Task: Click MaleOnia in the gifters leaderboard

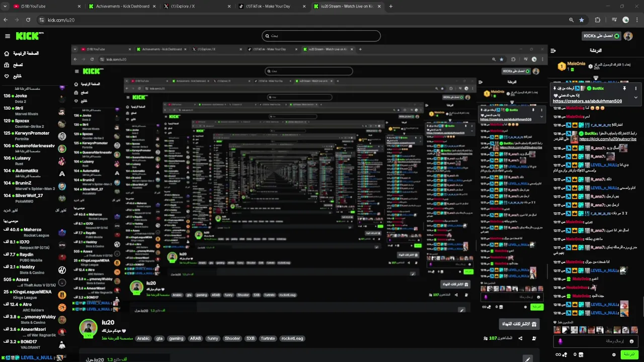Action: 576,64
